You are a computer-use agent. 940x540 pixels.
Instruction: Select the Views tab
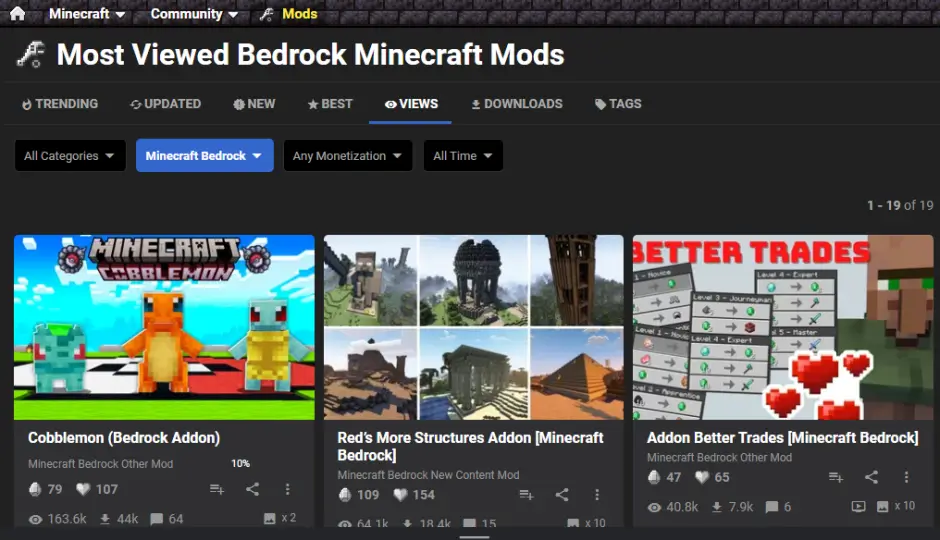click(x=411, y=104)
